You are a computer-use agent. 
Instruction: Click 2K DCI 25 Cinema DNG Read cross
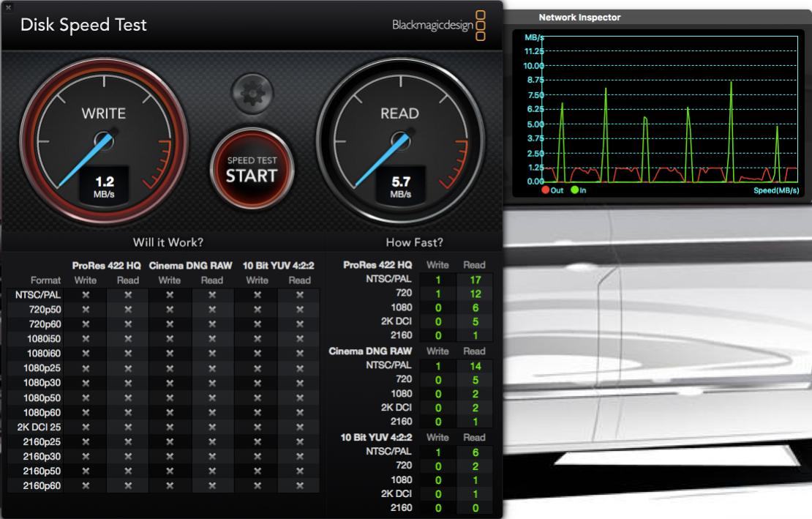(212, 427)
